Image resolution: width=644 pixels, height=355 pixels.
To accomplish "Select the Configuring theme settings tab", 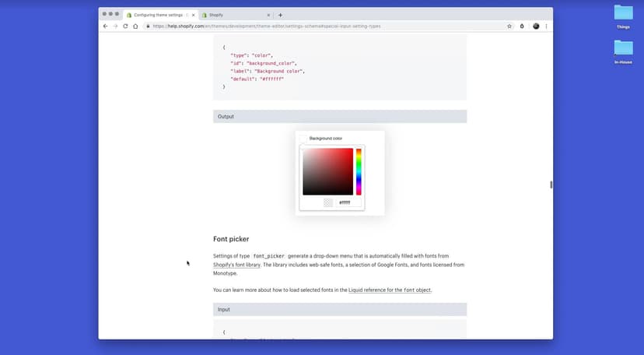I will (x=158, y=15).
